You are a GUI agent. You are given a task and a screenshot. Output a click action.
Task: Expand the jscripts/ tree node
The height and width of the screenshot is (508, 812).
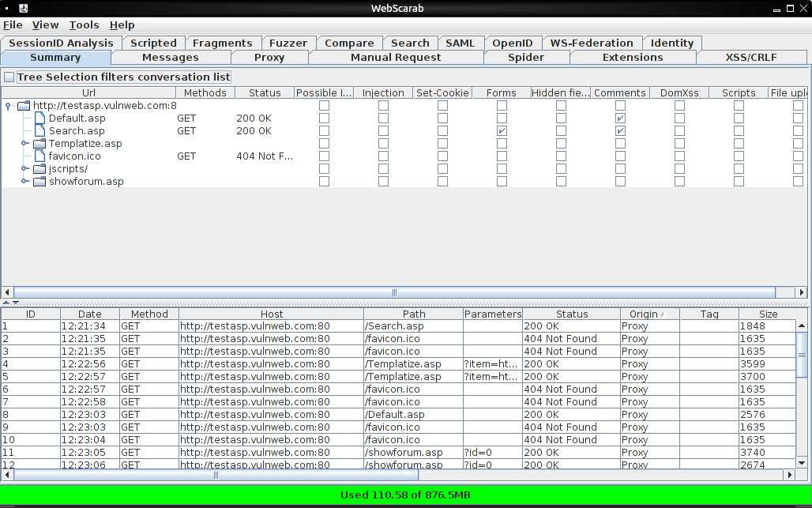tap(24, 169)
